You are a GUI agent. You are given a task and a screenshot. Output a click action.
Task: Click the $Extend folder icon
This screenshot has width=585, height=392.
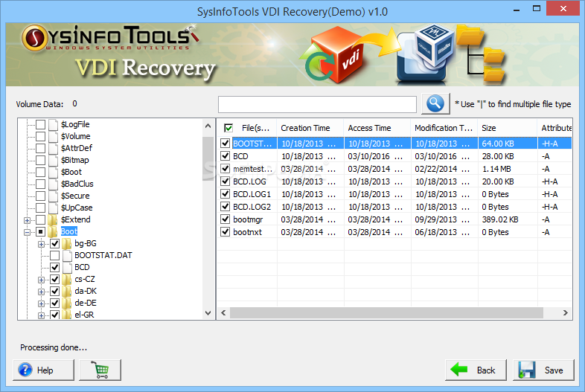(x=53, y=219)
